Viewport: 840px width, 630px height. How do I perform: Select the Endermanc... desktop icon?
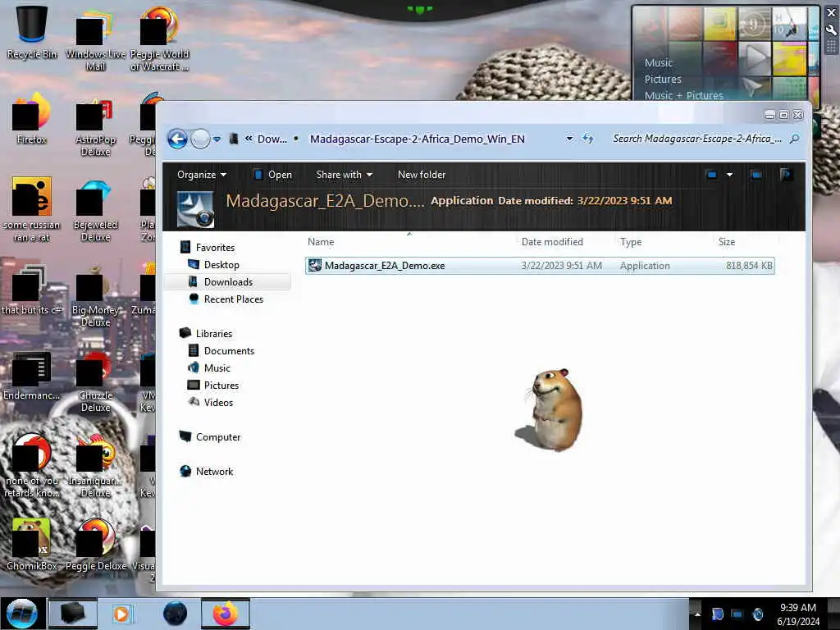pyautogui.click(x=32, y=376)
